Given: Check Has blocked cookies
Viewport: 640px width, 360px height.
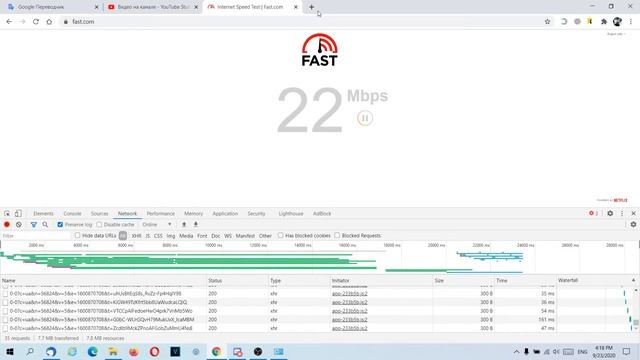Looking at the screenshot, I should [x=280, y=236].
